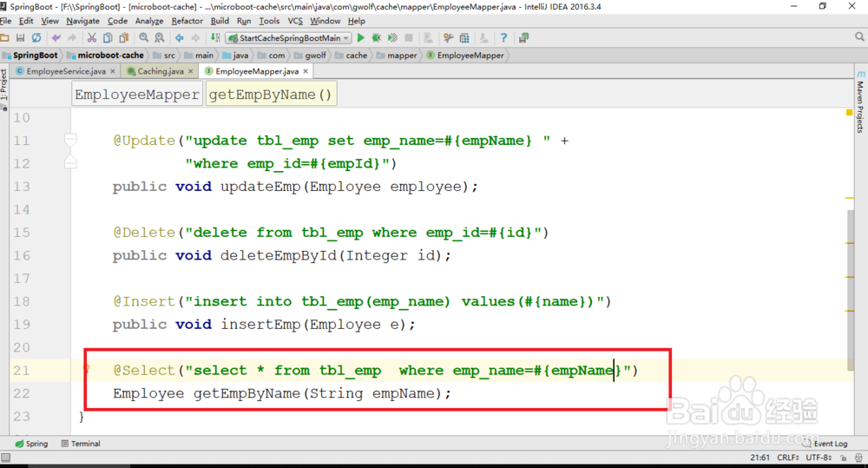The height and width of the screenshot is (468, 868).
Task: Click the yellow inspection status indicator
Action: click(x=849, y=112)
